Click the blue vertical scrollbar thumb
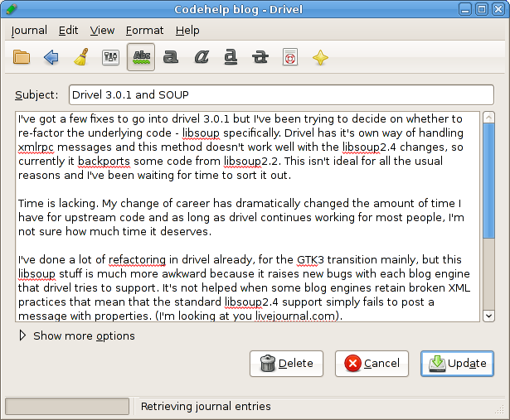 pyautogui.click(x=489, y=181)
